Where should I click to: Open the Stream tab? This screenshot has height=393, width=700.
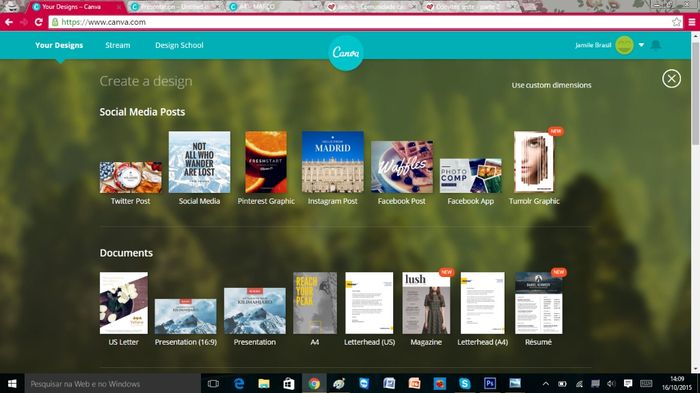point(118,45)
